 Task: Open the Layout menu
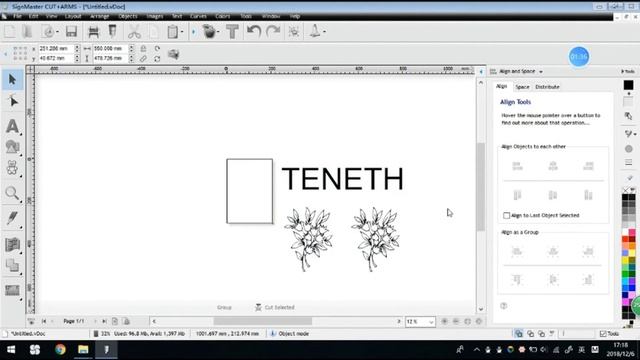pyautogui.click(x=73, y=16)
